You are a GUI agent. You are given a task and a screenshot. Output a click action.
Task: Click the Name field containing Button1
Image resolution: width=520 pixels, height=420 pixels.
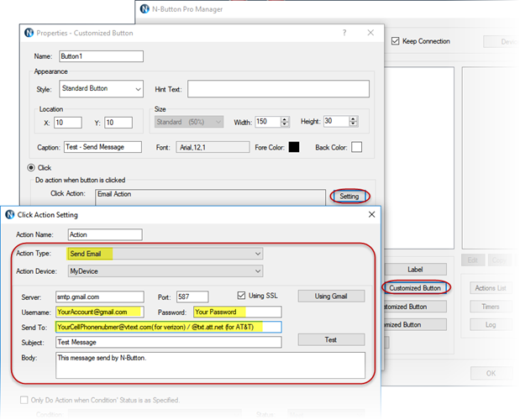coord(101,56)
